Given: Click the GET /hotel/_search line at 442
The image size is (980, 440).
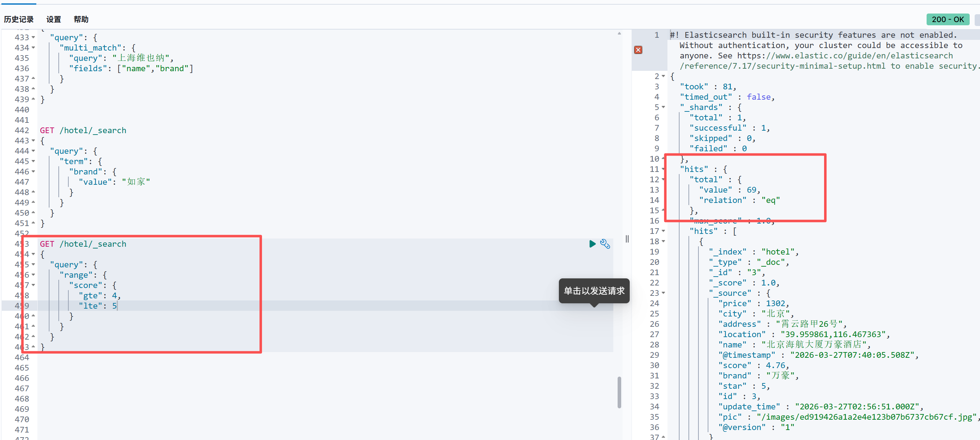Looking at the screenshot, I should pos(83,130).
